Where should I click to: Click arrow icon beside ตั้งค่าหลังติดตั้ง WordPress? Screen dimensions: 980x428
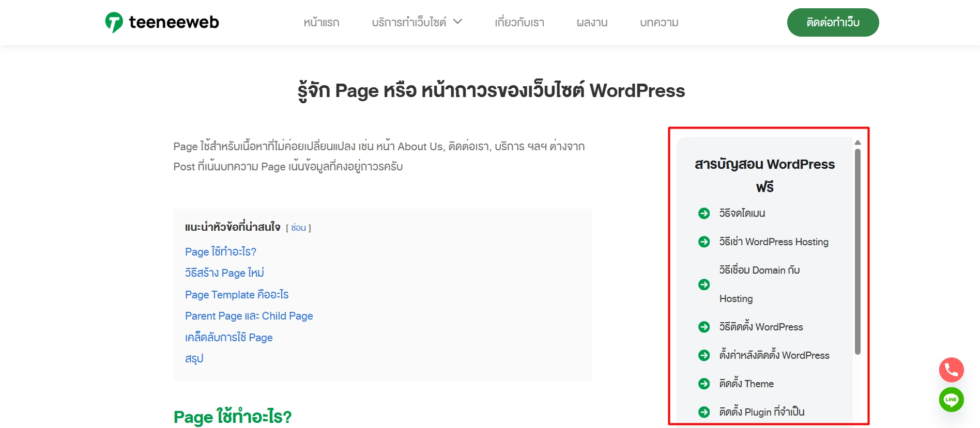coord(704,355)
